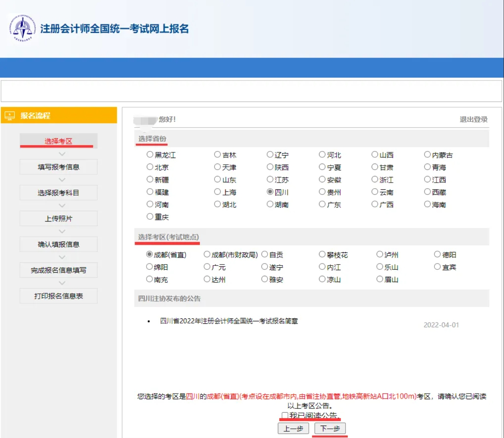Choose 南充 exam area
This screenshot has height=438, width=504.
(150, 279)
